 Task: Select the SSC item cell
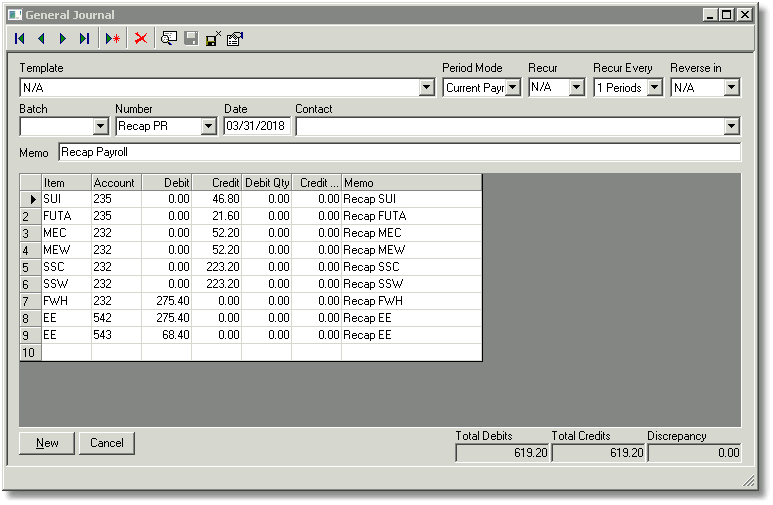coord(67,267)
